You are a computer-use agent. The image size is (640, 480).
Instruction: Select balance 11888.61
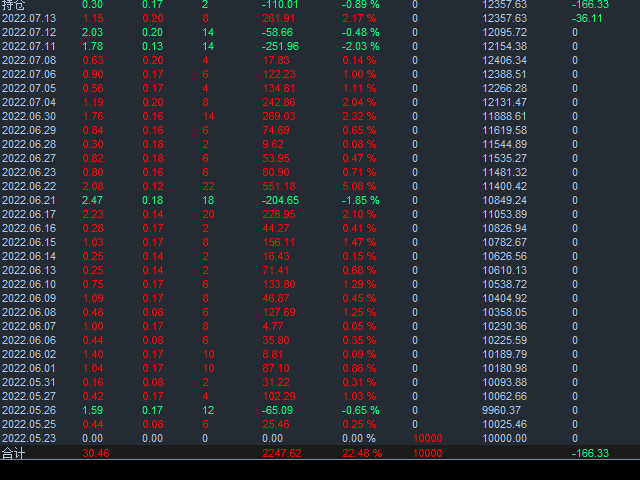coord(504,116)
